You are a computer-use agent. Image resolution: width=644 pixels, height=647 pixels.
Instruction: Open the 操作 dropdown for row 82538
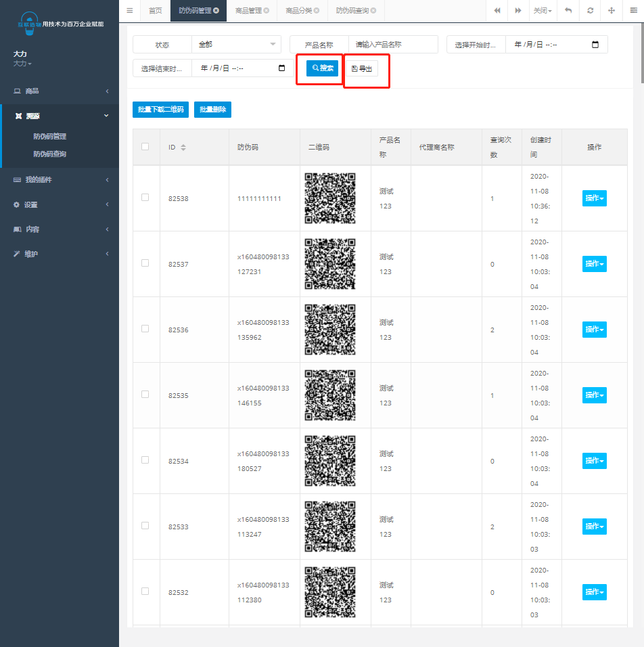(x=594, y=198)
